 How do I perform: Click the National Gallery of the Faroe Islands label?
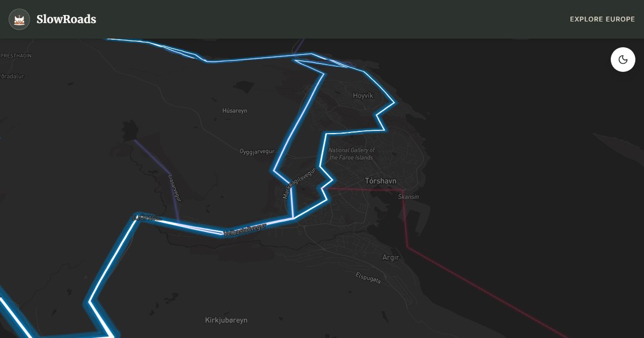(352, 154)
